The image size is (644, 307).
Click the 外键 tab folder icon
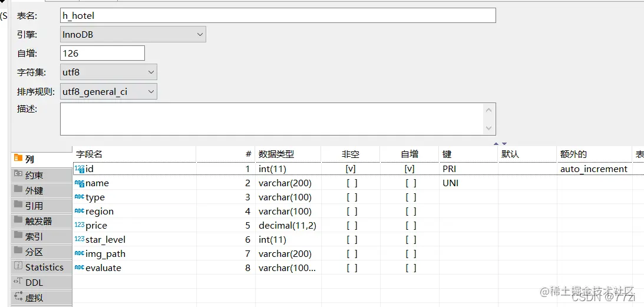(18, 189)
